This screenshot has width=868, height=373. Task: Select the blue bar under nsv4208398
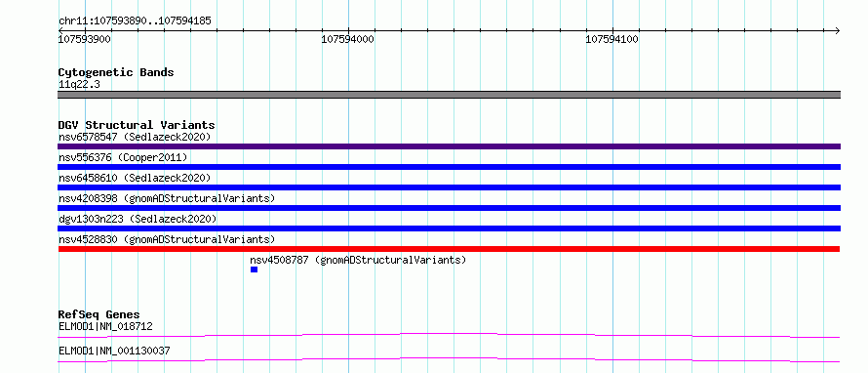(449, 208)
